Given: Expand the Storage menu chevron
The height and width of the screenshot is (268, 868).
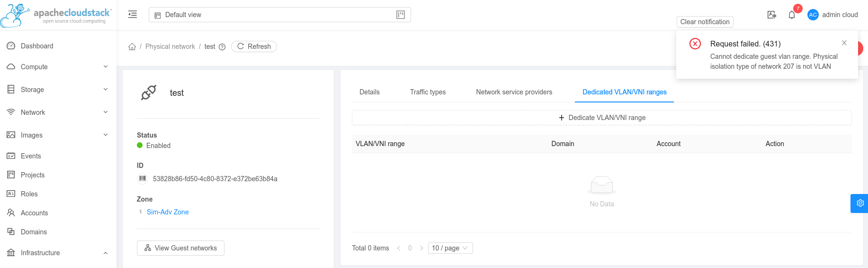Looking at the screenshot, I should tap(106, 90).
